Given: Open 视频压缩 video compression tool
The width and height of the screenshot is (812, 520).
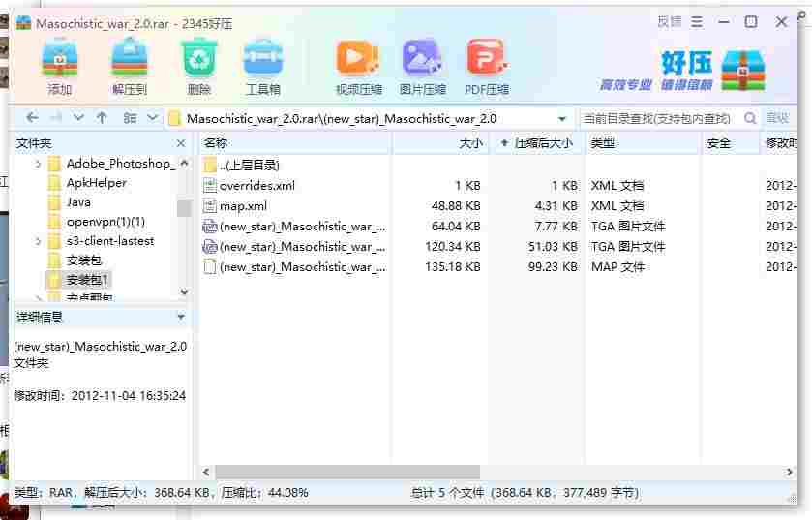Looking at the screenshot, I should point(358,67).
